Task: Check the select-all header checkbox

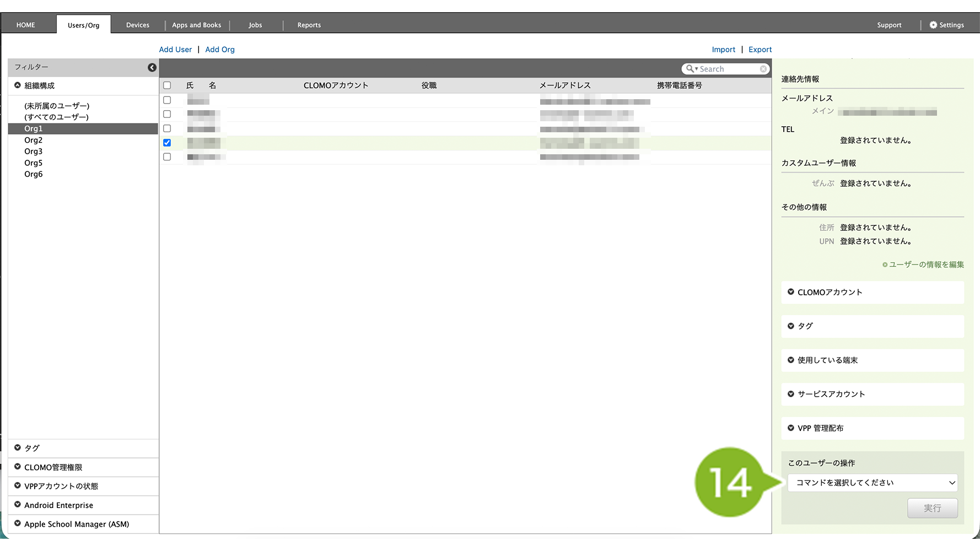Action: (x=167, y=85)
